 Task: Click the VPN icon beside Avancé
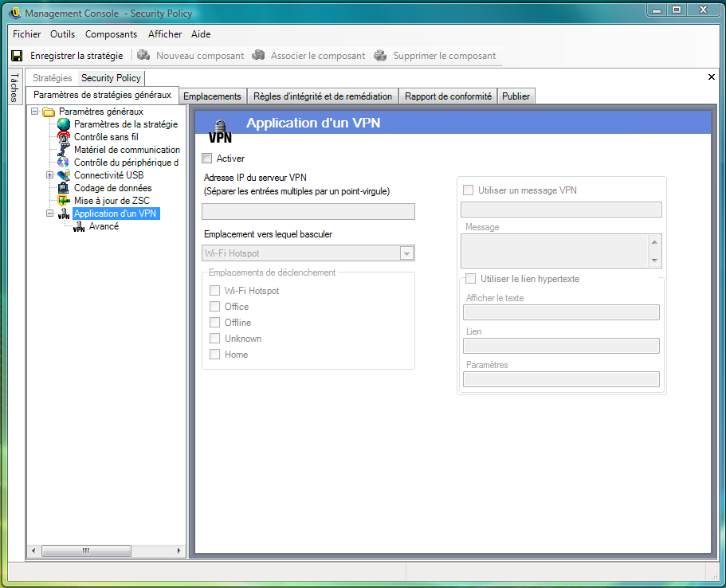pyautogui.click(x=79, y=226)
